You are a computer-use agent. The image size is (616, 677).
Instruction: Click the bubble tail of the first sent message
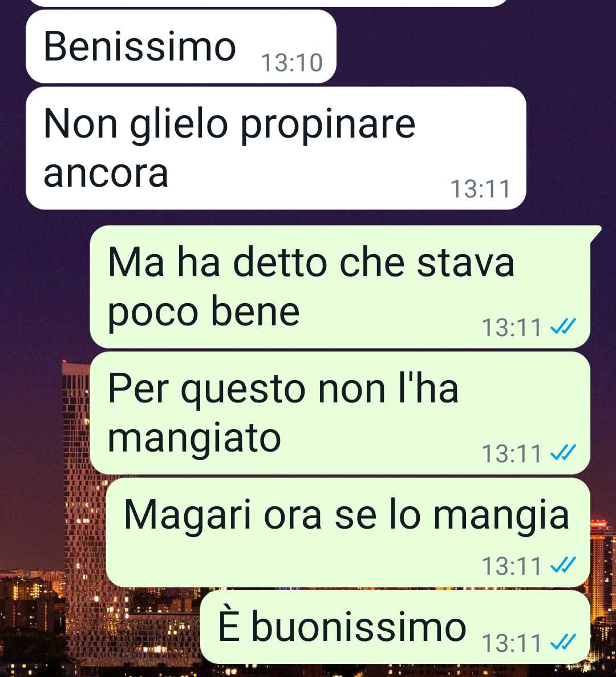(x=595, y=233)
